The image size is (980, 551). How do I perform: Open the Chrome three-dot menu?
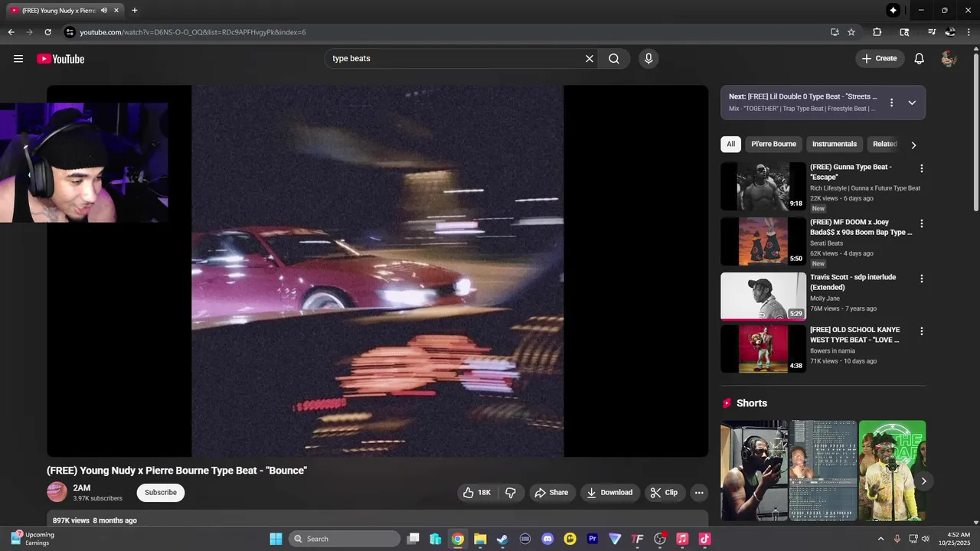tap(969, 32)
